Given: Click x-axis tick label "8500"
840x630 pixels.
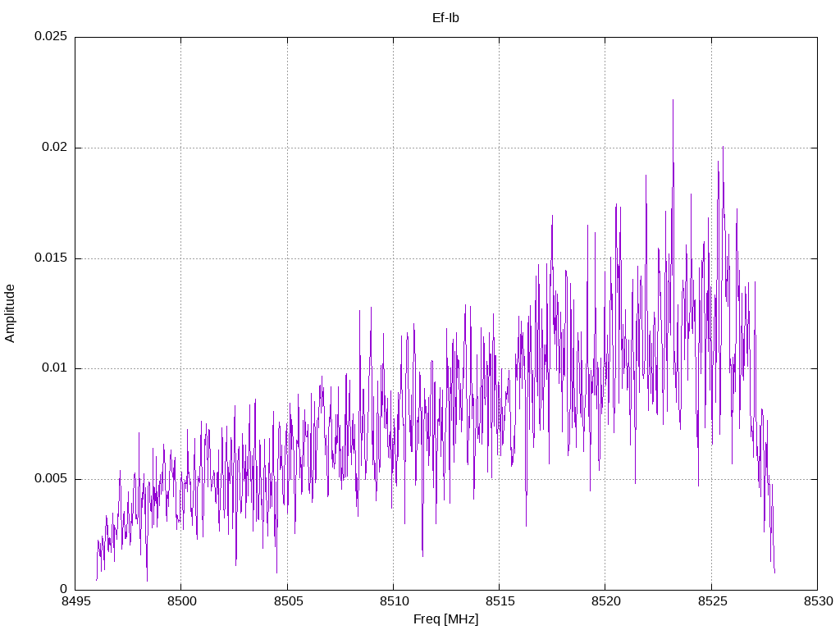Looking at the screenshot, I should tap(181, 601).
